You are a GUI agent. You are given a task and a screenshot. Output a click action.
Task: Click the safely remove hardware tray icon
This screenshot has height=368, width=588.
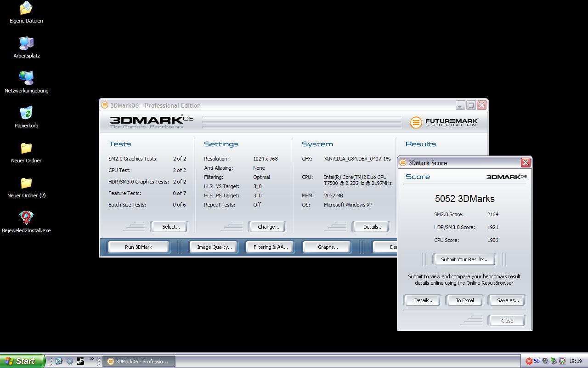pos(554,361)
